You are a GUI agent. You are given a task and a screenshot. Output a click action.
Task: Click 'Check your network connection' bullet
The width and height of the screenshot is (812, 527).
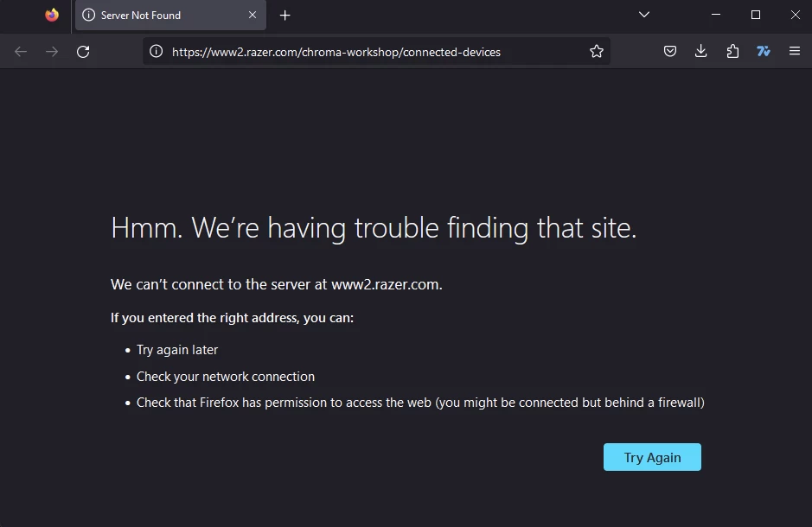[x=226, y=377]
